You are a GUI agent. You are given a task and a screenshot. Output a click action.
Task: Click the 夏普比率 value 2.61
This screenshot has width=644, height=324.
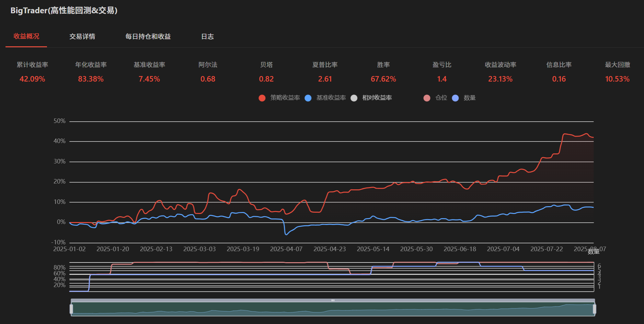(325, 79)
